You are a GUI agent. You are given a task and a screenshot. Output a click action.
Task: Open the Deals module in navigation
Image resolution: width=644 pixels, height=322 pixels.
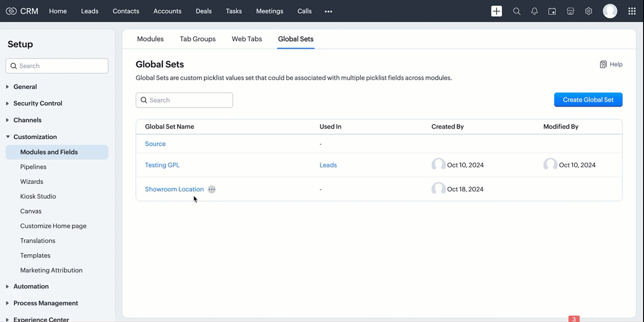[x=204, y=11]
